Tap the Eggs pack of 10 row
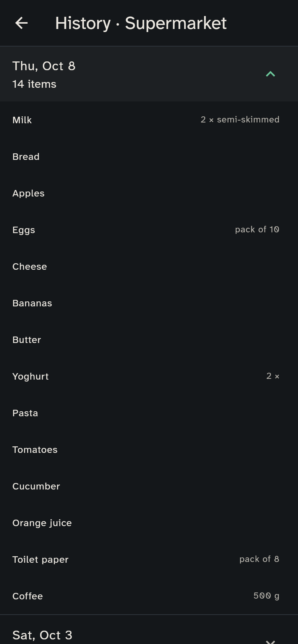298x644 pixels. click(149, 230)
